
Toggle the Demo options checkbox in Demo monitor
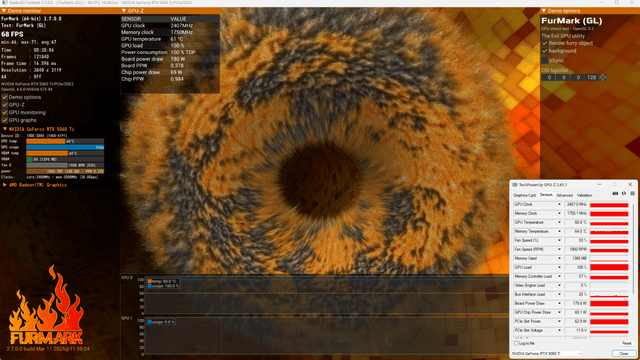[5, 97]
